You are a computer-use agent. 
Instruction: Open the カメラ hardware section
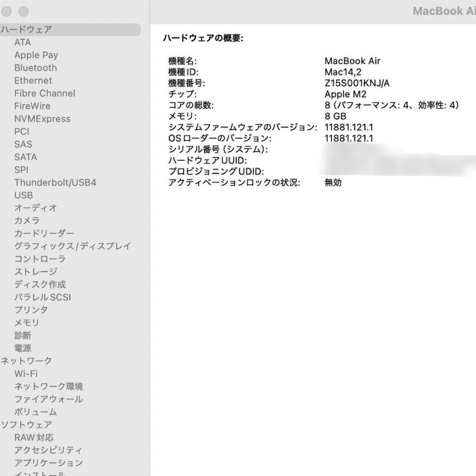[28, 220]
